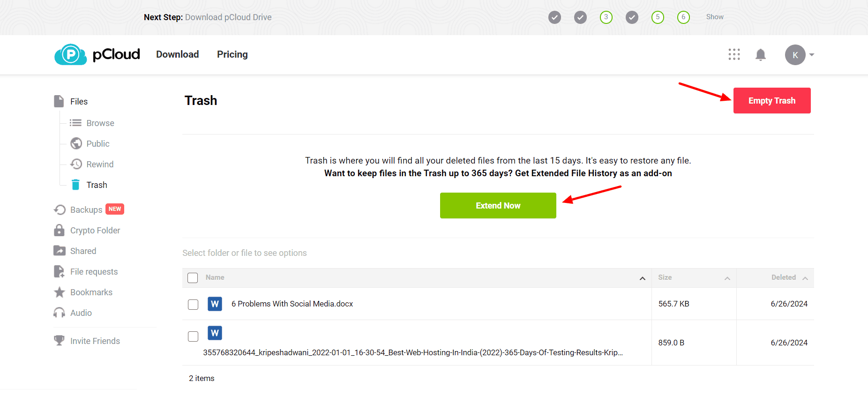The height and width of the screenshot is (396, 868).
Task: Expand the account dropdown next to avatar K
Action: (x=812, y=55)
